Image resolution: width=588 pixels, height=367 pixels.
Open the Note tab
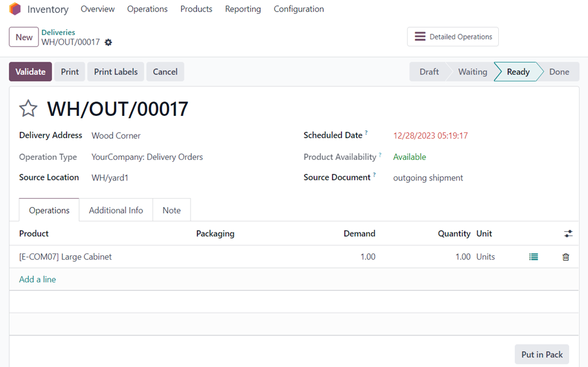point(171,210)
